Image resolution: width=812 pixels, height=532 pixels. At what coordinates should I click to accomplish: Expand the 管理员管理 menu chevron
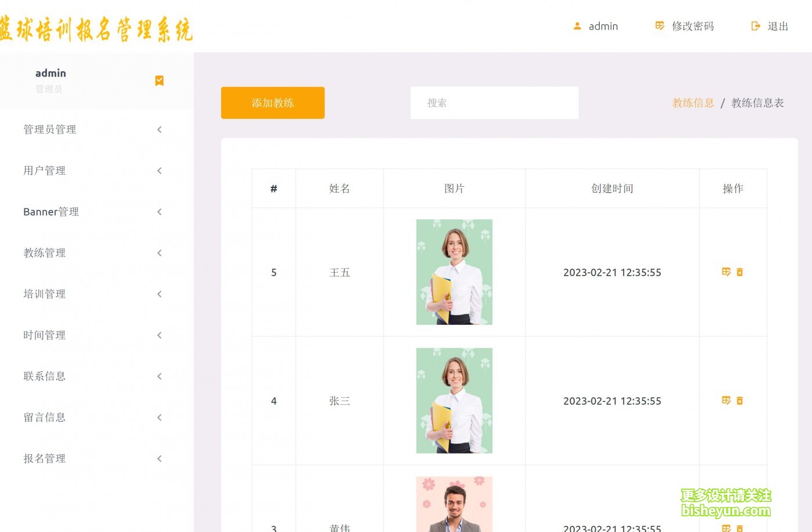[x=159, y=129]
